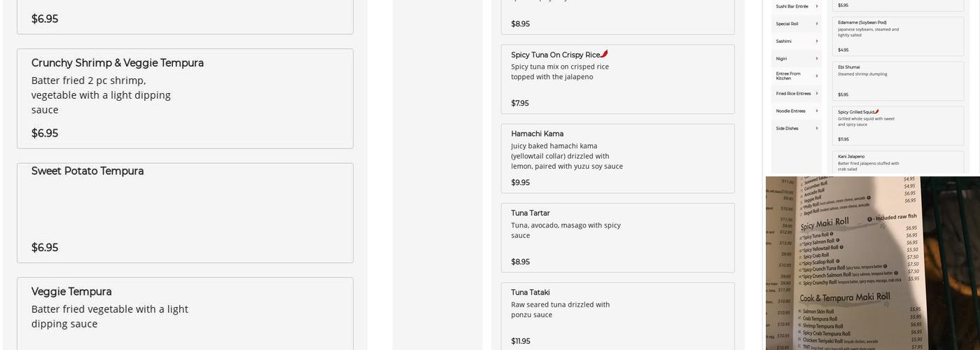
Task: Select the Nigiri menu category
Action: pos(797,59)
